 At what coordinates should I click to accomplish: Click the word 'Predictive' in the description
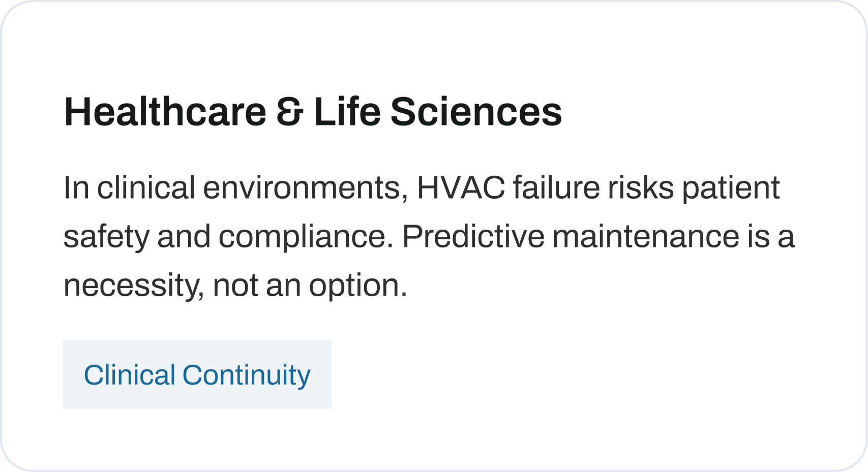click(x=473, y=236)
